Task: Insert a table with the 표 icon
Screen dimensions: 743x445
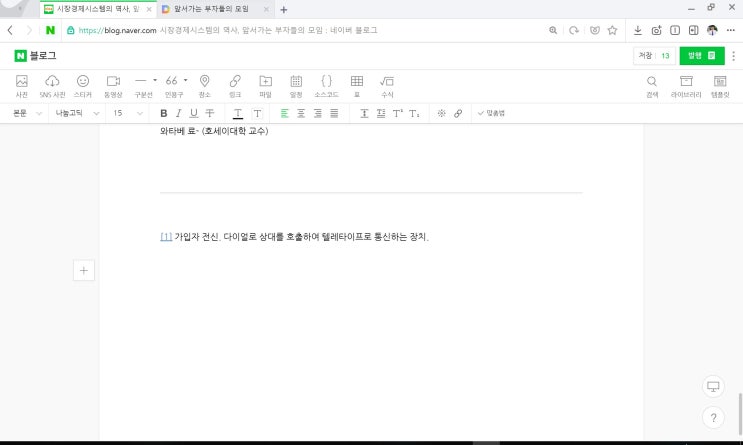Action: pos(357,86)
